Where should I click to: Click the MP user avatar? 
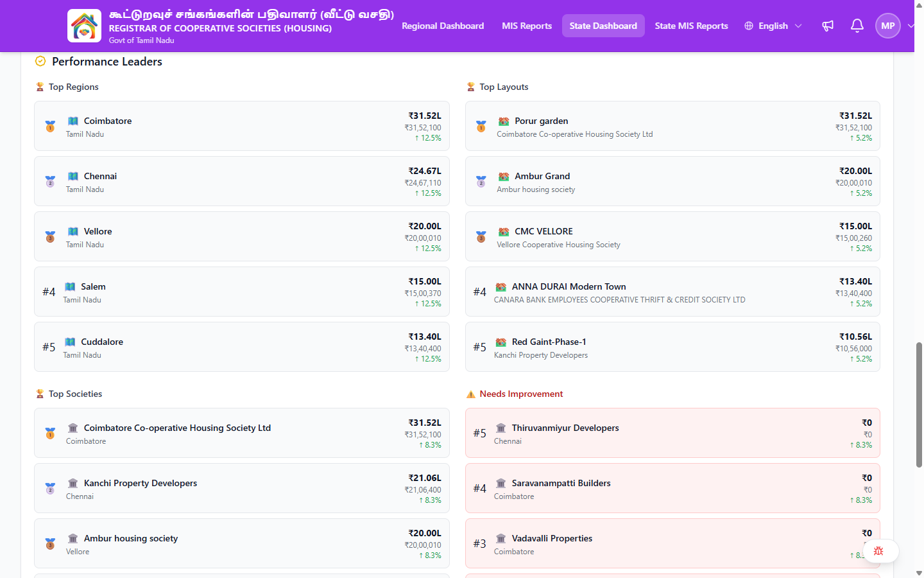(887, 26)
